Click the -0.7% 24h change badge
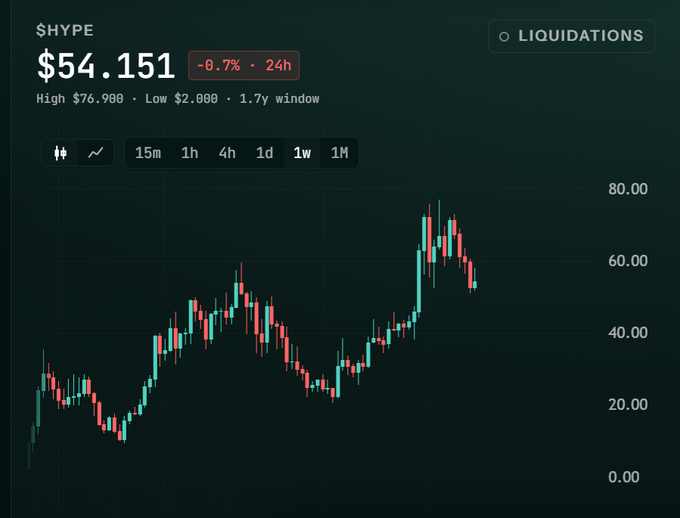Image resolution: width=680 pixels, height=518 pixels. [244, 66]
